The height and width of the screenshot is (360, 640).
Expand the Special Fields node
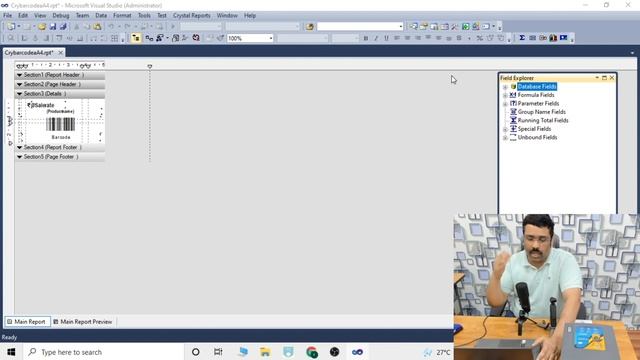coord(505,129)
